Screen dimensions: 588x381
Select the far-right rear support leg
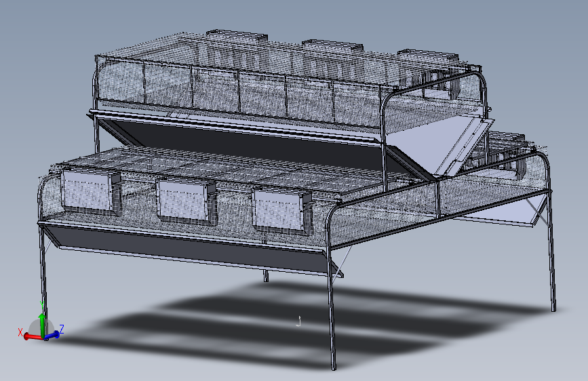click(x=551, y=252)
